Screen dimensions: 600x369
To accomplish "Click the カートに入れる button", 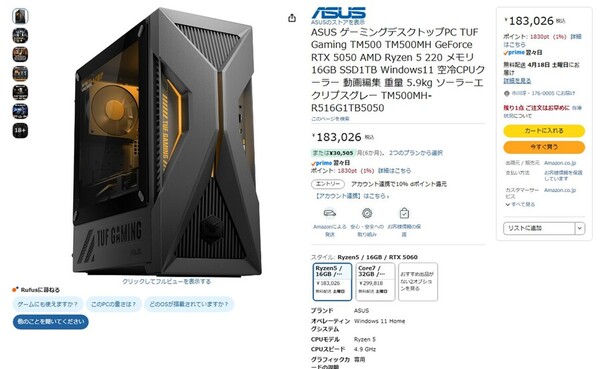I will 544,131.
